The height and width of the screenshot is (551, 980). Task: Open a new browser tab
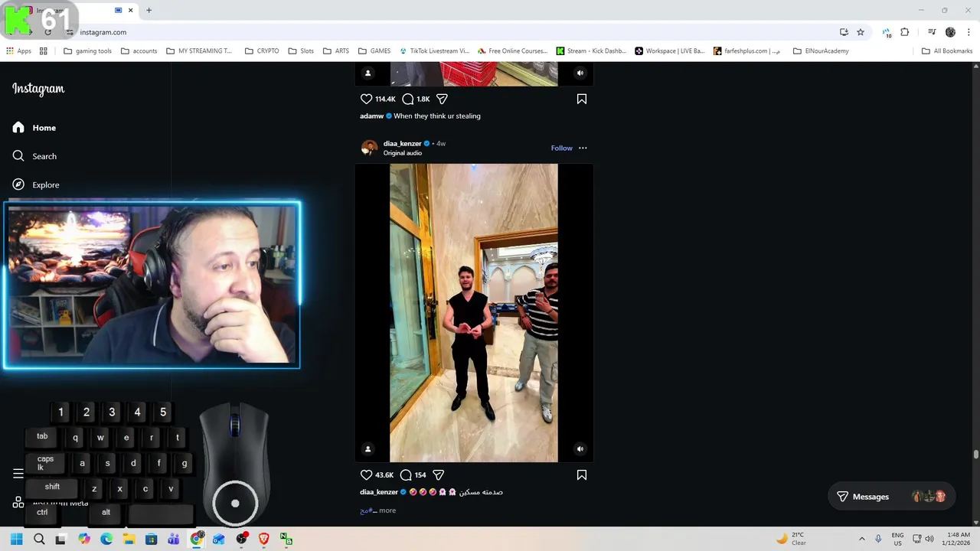(x=149, y=10)
